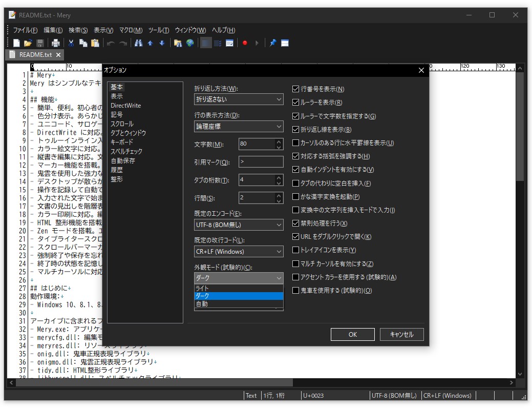532x408 pixels.
Task: Select 自動 in the appearance mode list
Action: point(239,304)
